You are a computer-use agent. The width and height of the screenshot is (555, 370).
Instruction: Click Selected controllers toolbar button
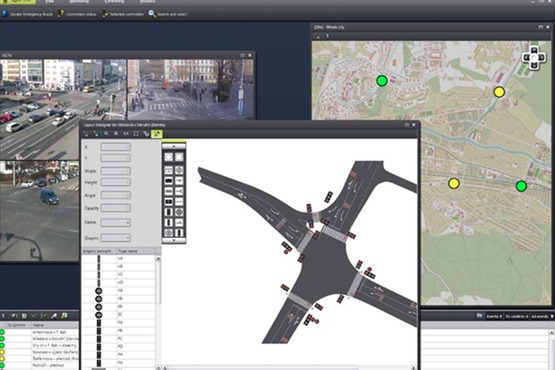123,14
